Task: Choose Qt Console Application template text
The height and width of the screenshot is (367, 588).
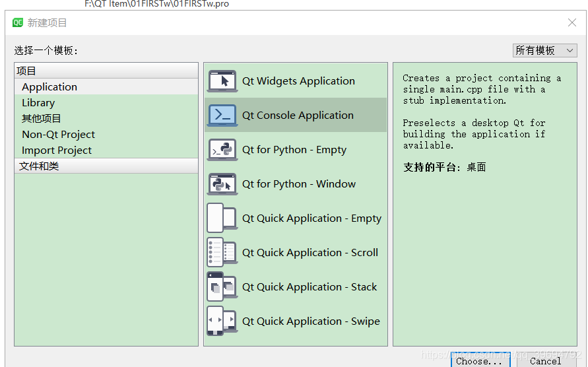Action: coord(298,116)
